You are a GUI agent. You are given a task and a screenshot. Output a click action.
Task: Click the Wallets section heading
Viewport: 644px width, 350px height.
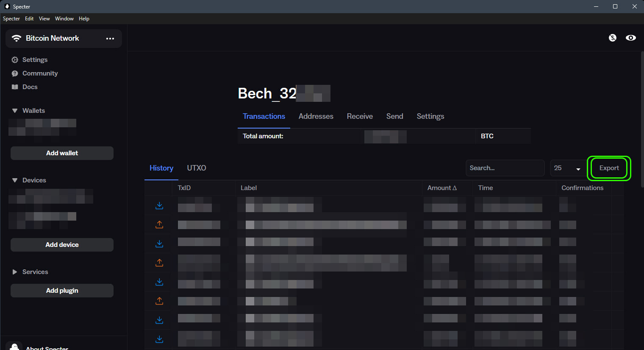34,111
